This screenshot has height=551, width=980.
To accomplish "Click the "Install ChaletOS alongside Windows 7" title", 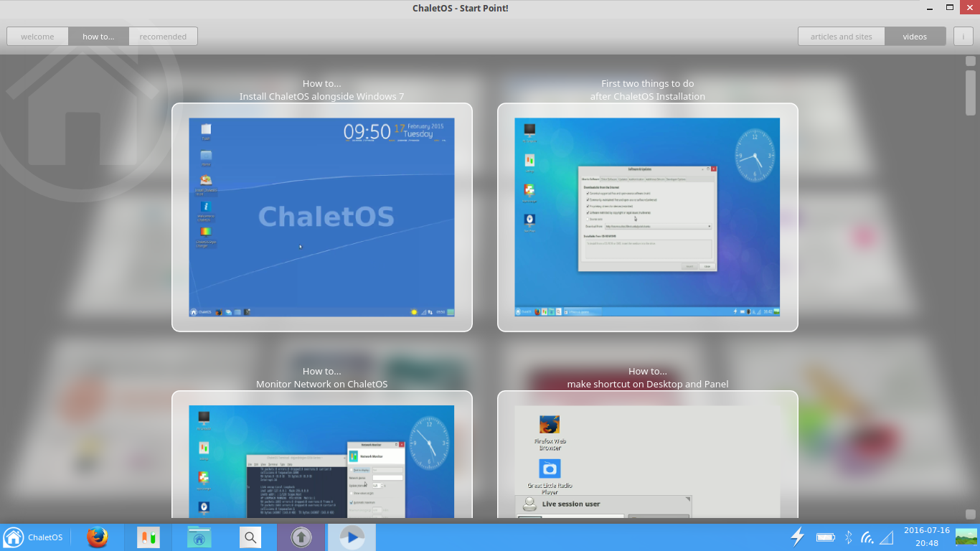I will [322, 96].
